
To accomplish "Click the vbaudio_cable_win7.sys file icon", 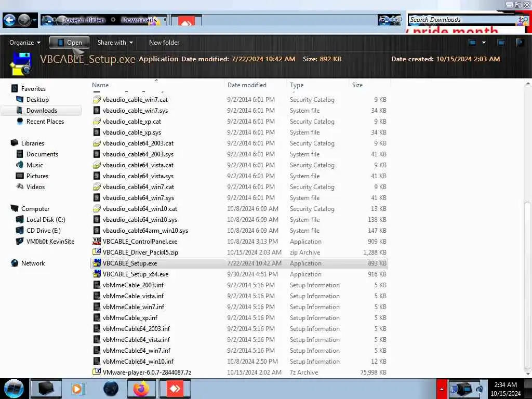I will [97, 111].
